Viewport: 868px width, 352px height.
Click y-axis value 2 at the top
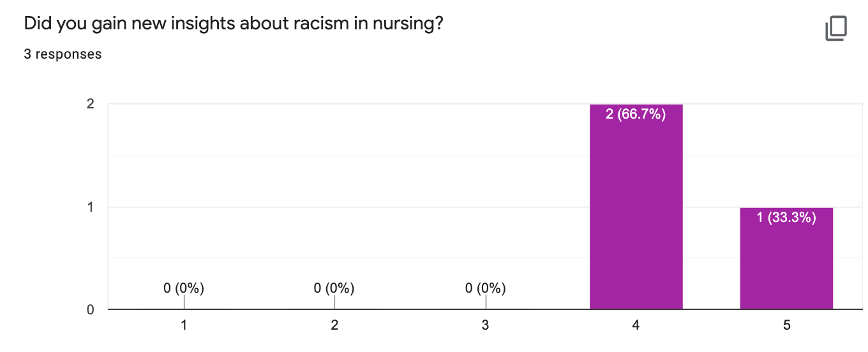coord(90,104)
